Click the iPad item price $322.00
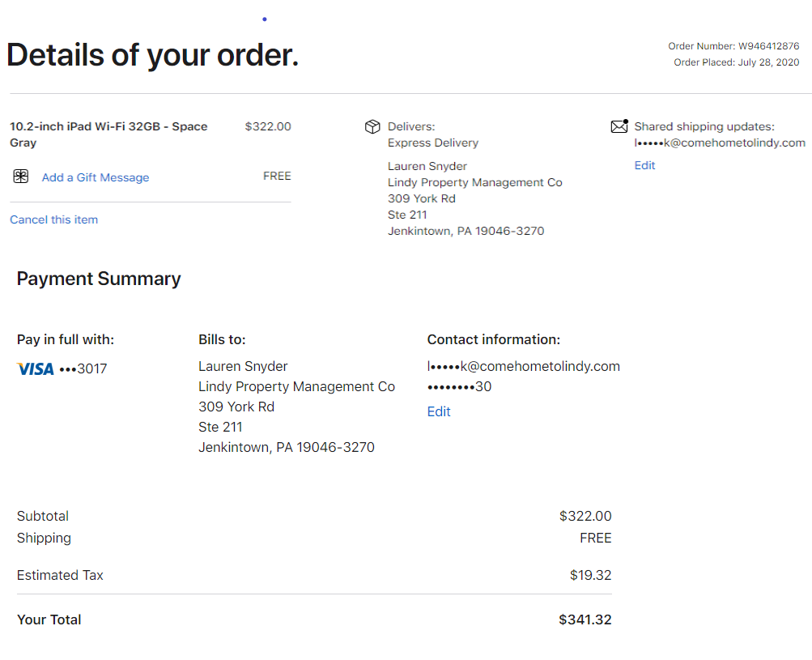This screenshot has height=660, width=812. click(268, 126)
